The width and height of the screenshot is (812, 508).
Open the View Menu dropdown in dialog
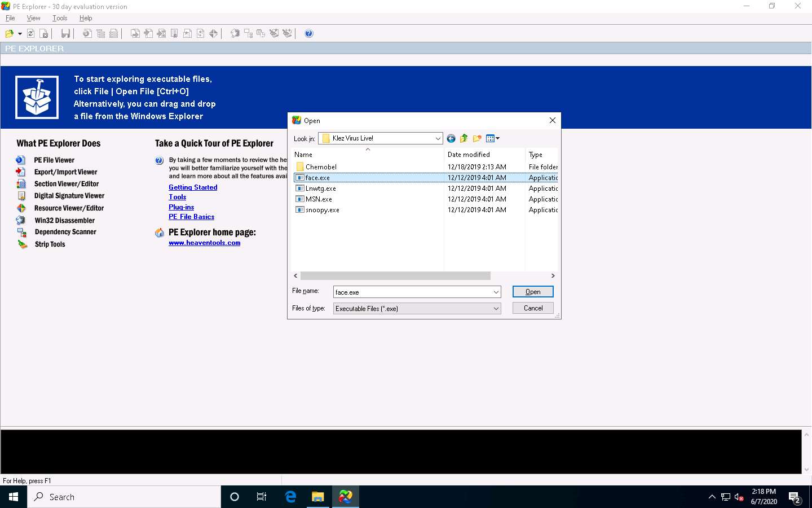(x=493, y=138)
